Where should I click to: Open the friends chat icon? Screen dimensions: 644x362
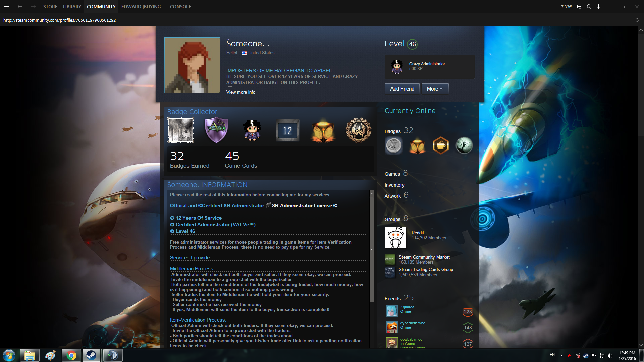[579, 7]
